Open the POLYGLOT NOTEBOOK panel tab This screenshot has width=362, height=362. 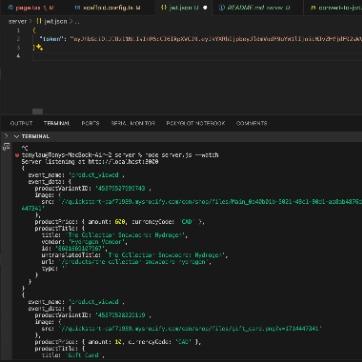click(196, 123)
